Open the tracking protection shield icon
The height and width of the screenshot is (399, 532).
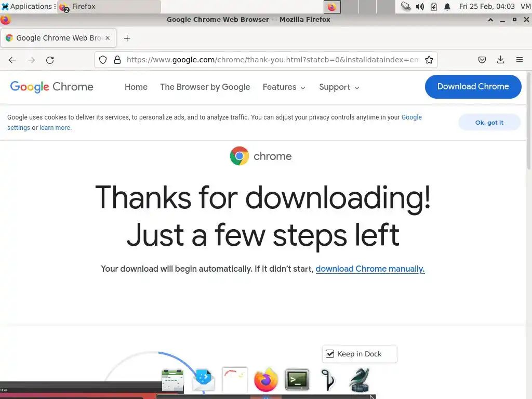(x=103, y=60)
